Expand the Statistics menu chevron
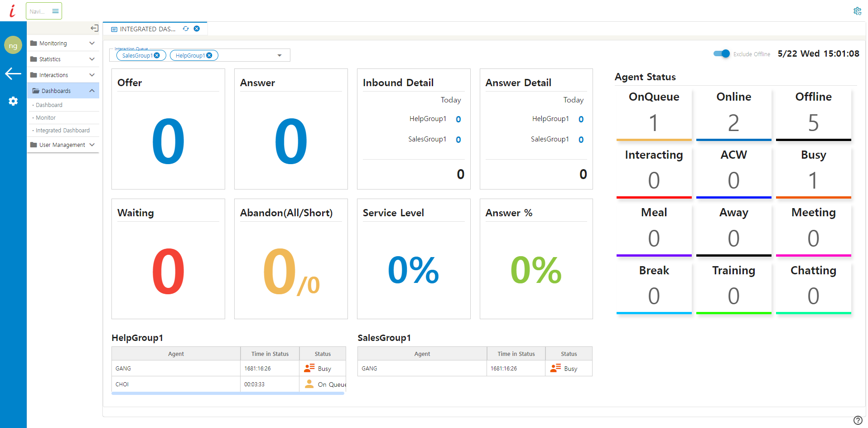Viewport: 868px width, 428px height. click(92, 59)
